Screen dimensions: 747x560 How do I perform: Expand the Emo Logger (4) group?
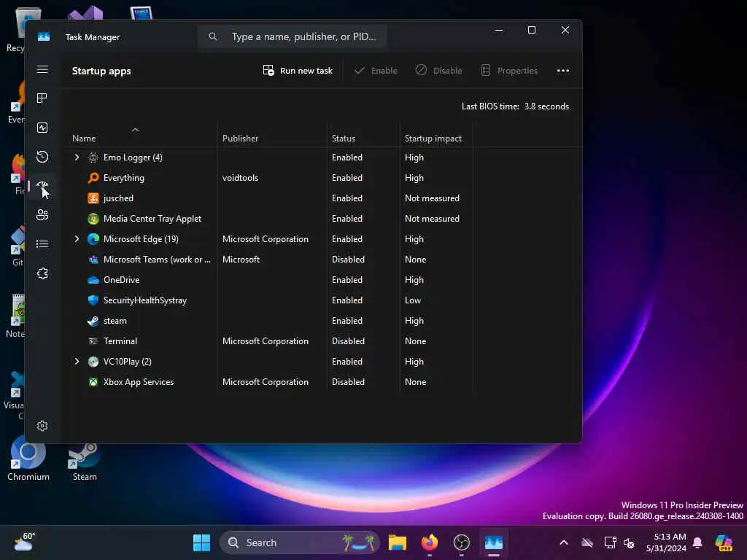coord(77,157)
